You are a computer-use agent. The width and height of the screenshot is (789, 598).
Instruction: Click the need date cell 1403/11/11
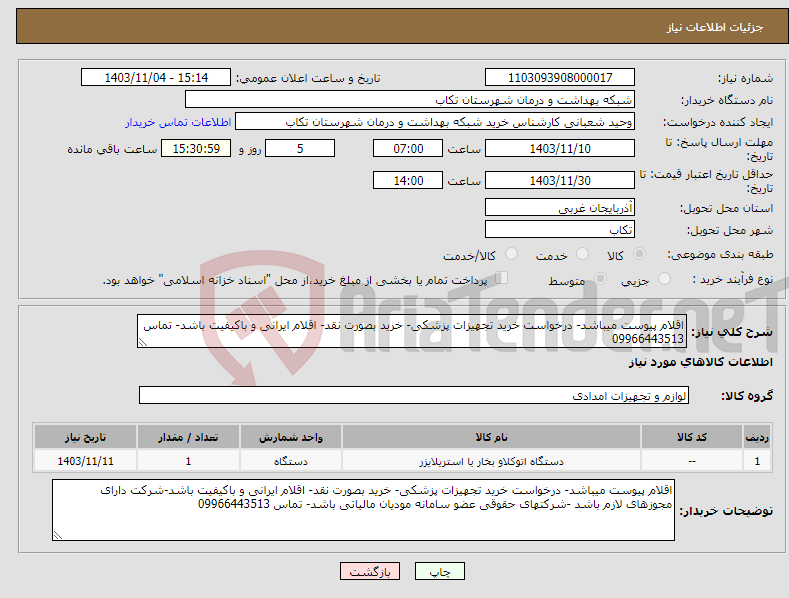[x=86, y=461]
